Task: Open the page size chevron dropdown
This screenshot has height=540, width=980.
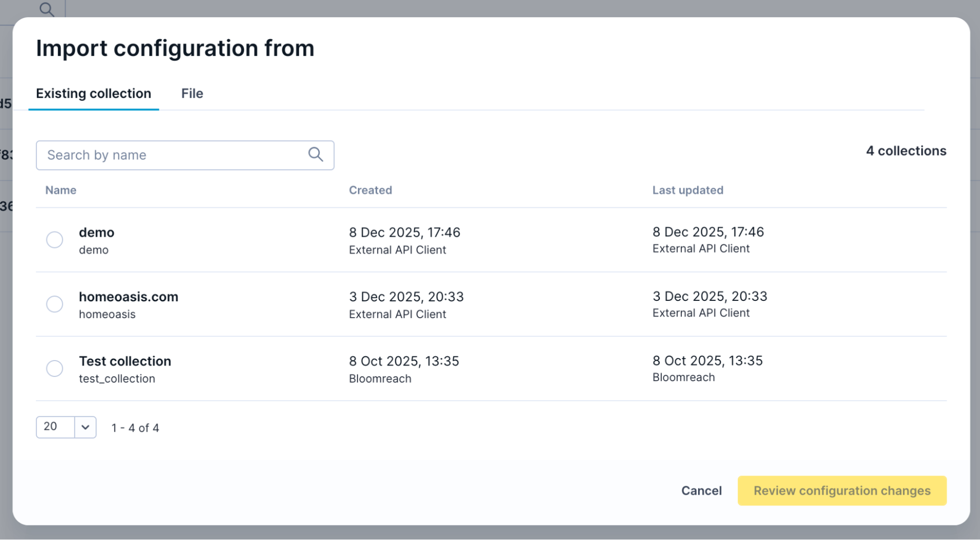Action: [85, 427]
